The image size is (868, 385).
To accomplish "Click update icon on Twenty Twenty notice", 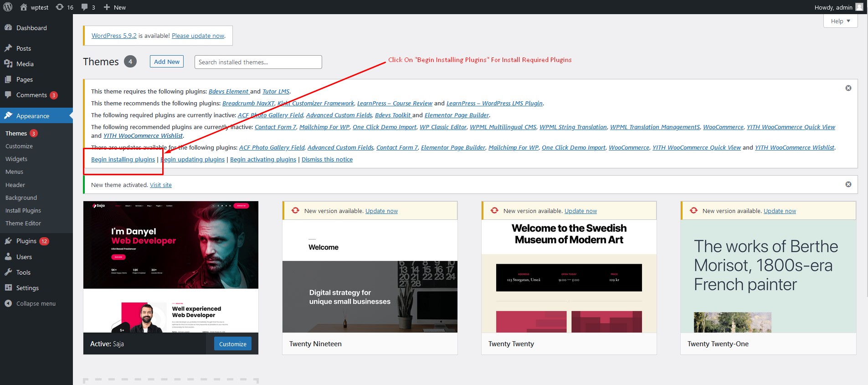I will (494, 210).
